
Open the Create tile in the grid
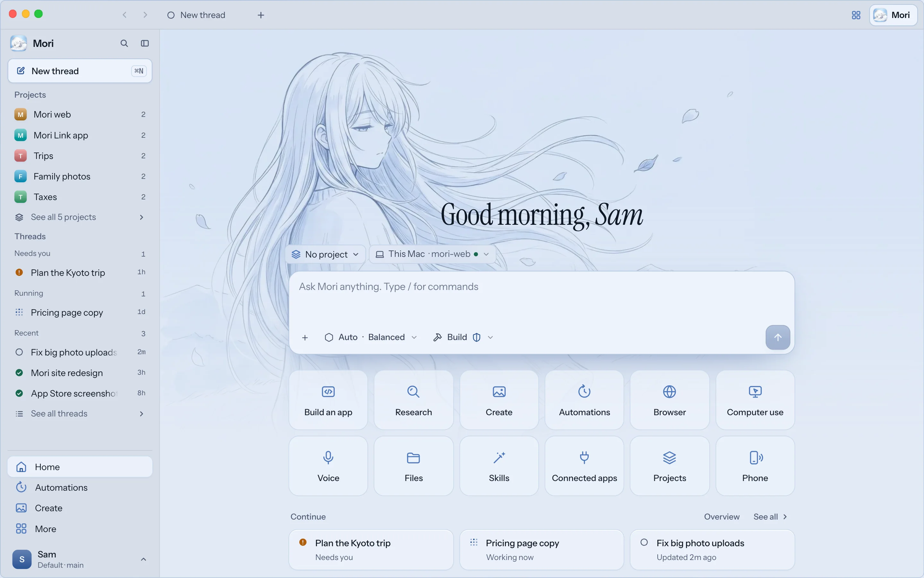499,400
